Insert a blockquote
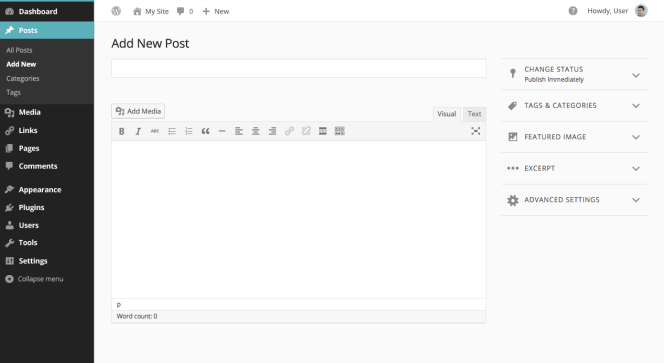The image size is (664, 363). [205, 131]
